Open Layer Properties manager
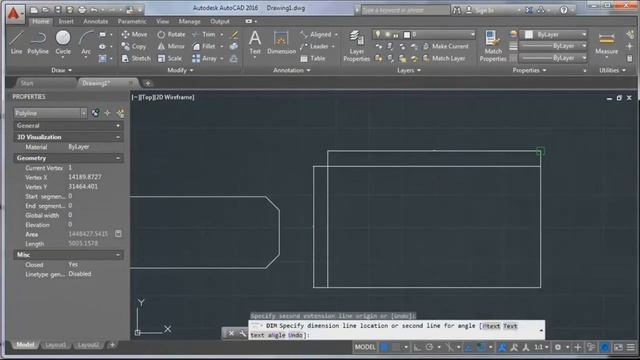The width and height of the screenshot is (640, 360). pos(356,46)
